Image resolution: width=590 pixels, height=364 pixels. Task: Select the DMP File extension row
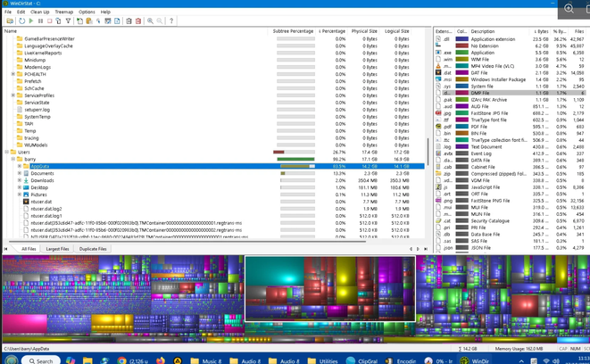(x=510, y=93)
